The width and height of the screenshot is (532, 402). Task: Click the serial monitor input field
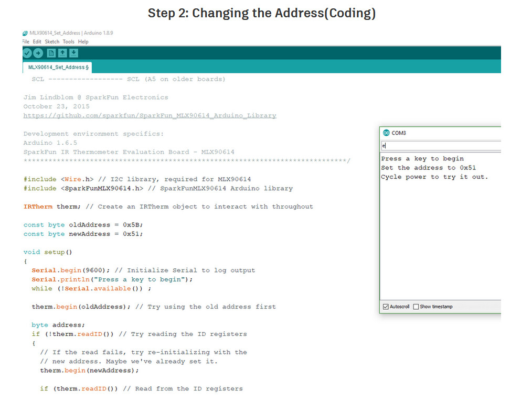441,146
